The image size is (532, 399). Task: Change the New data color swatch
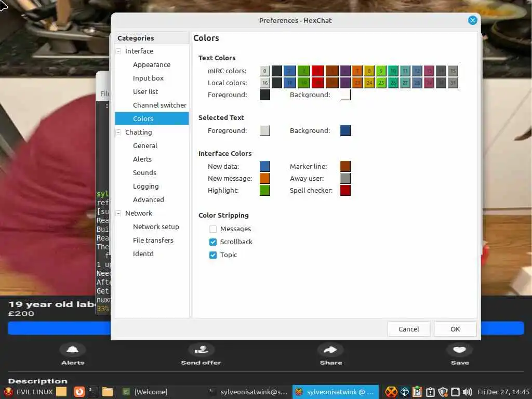coord(265,167)
